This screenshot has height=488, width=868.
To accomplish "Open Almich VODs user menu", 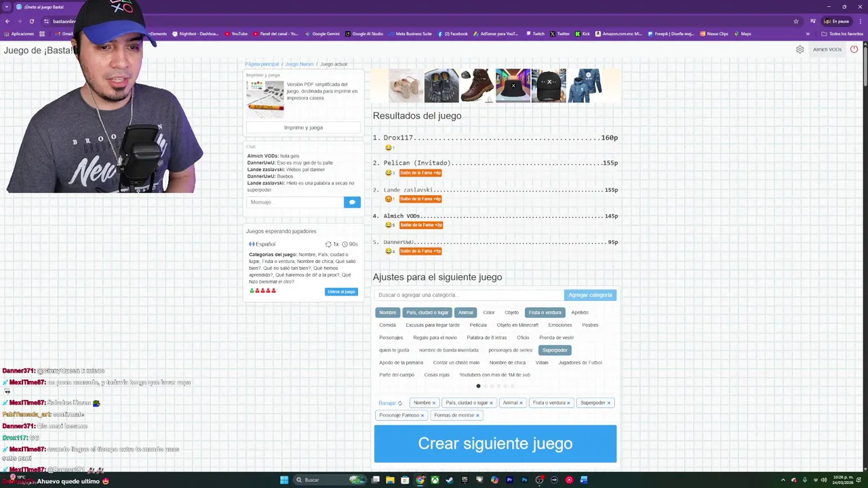I will point(827,49).
